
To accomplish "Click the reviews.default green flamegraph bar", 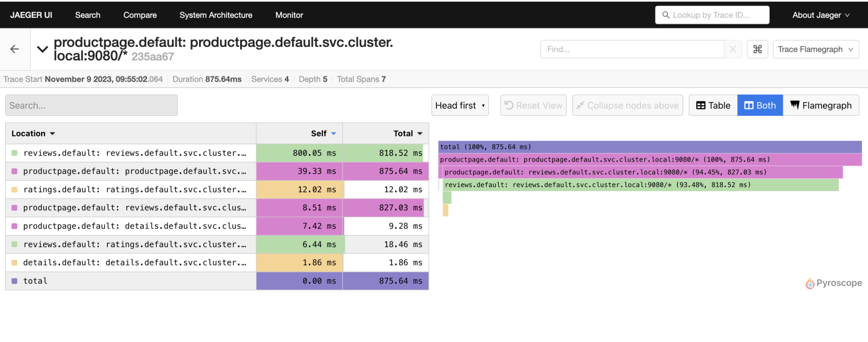I will [641, 185].
